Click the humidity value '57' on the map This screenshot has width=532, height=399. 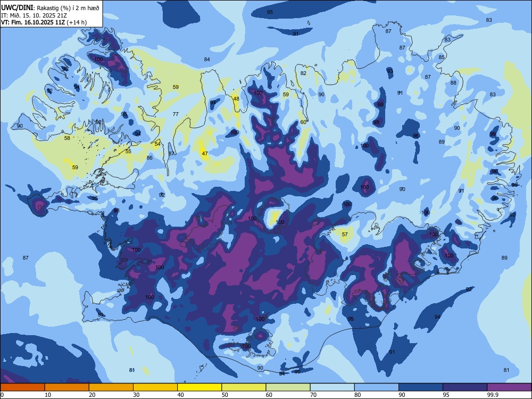345,235
